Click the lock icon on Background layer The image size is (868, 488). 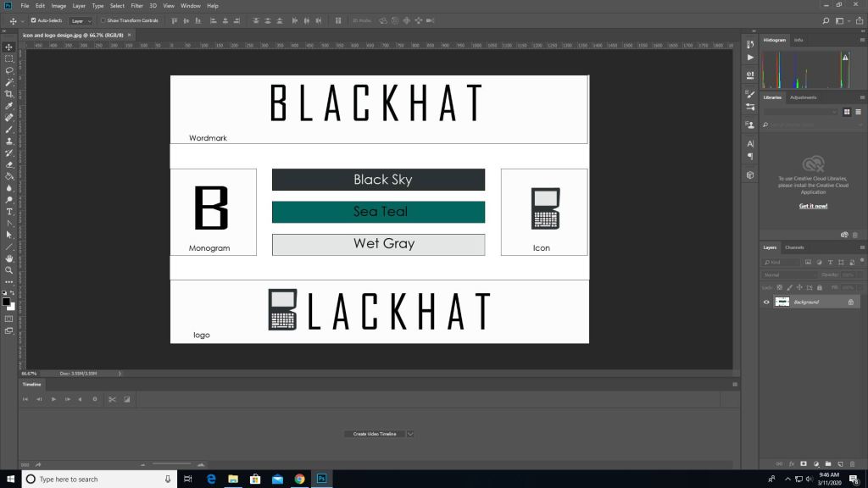(x=851, y=302)
